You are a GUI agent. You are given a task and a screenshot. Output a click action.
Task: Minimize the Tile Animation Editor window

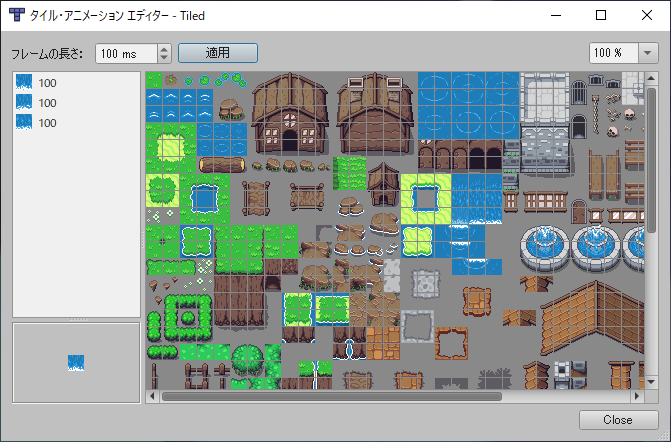(556, 15)
